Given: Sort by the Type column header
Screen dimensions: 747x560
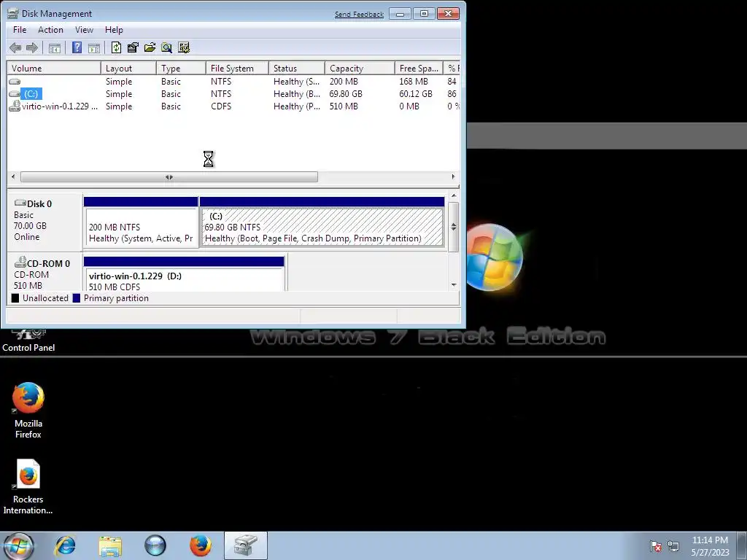Looking at the screenshot, I should [x=181, y=68].
